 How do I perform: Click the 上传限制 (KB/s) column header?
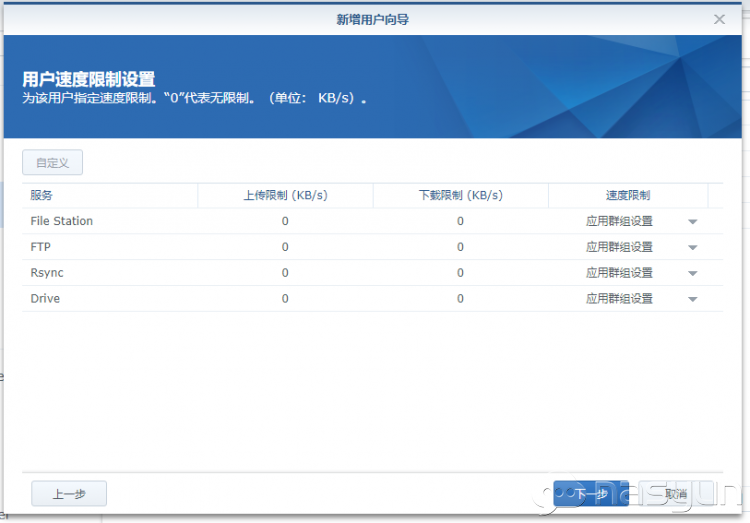285,195
